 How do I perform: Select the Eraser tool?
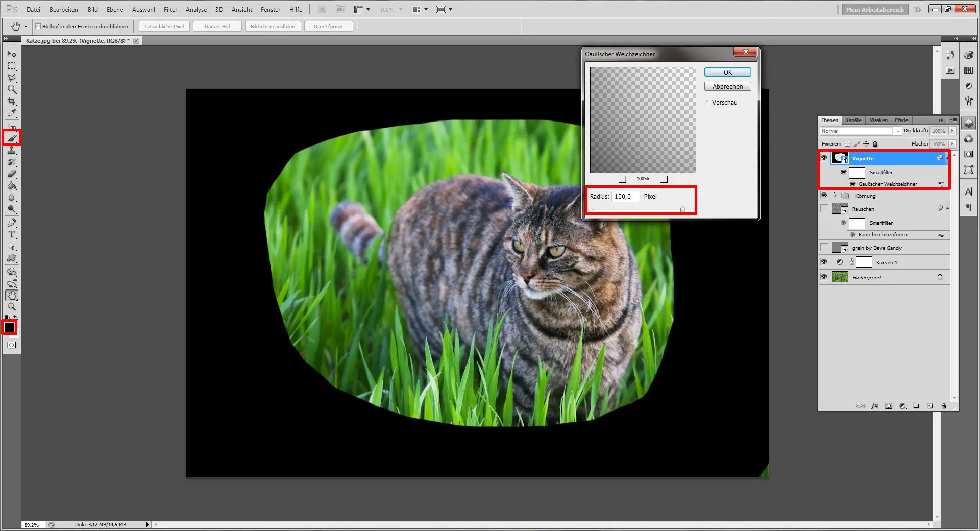pos(11,174)
